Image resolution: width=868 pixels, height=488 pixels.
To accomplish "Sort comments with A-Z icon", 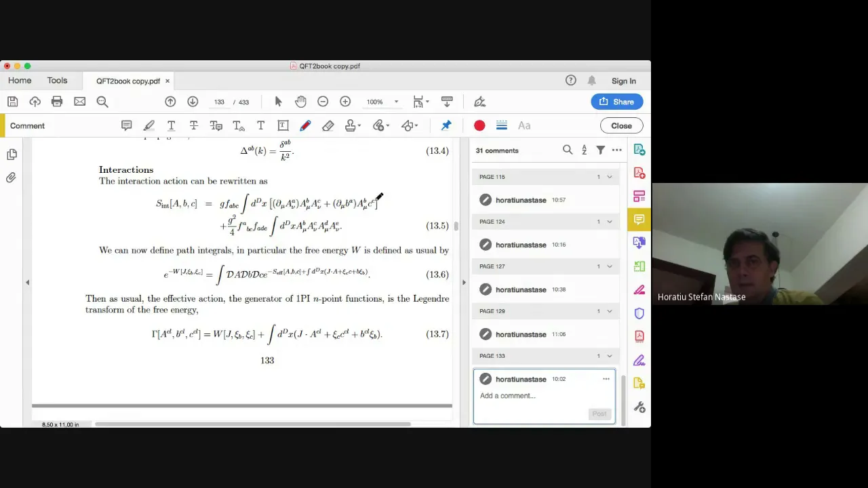I will [x=584, y=150].
